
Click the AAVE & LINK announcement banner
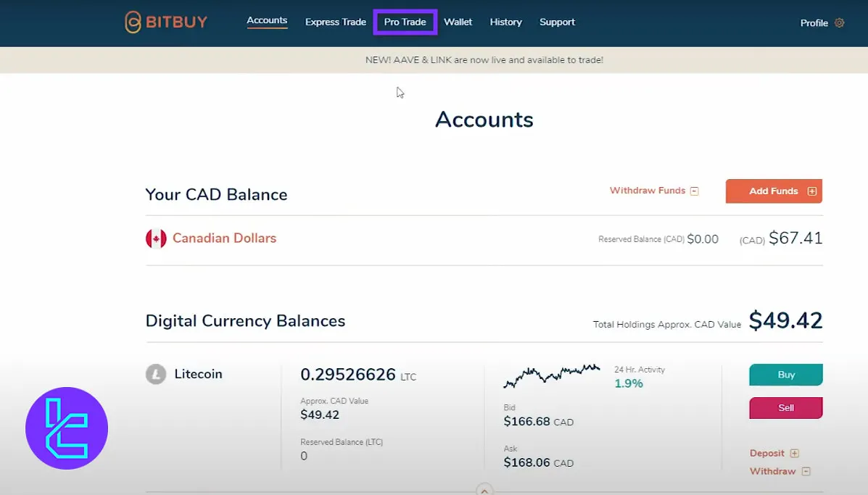pyautogui.click(x=484, y=60)
